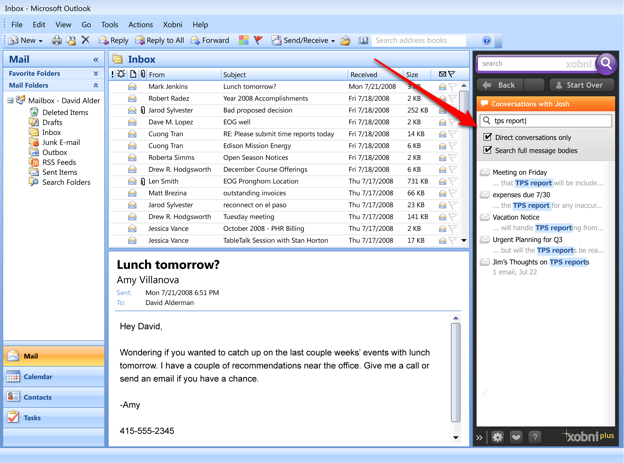Click the Start Over button
624x463 pixels.
coord(578,85)
